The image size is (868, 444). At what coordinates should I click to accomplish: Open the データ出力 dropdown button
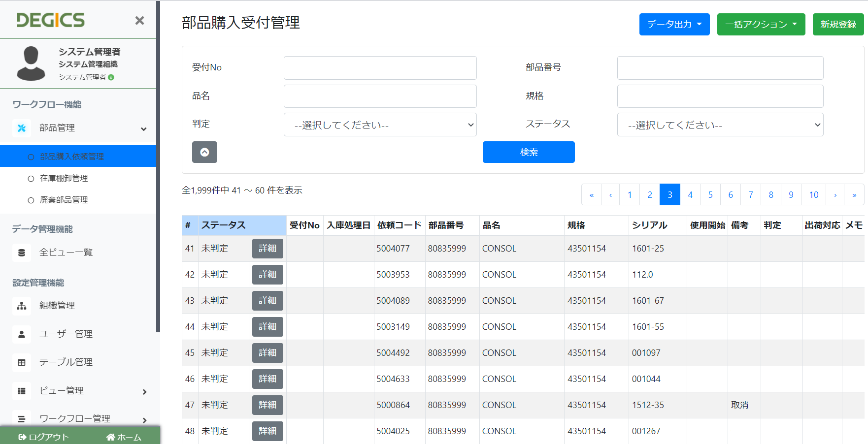(674, 24)
